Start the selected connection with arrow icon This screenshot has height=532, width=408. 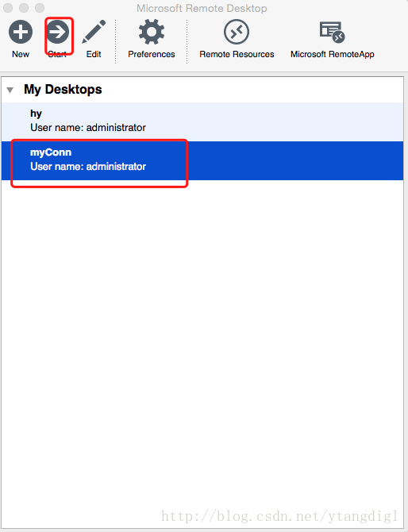coord(58,32)
